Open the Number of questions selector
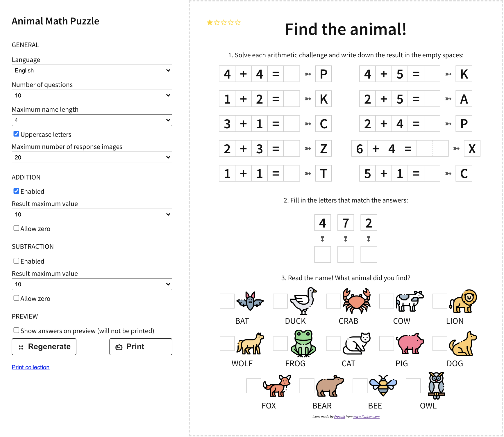Viewport: 504px width, 437px height. coord(92,95)
